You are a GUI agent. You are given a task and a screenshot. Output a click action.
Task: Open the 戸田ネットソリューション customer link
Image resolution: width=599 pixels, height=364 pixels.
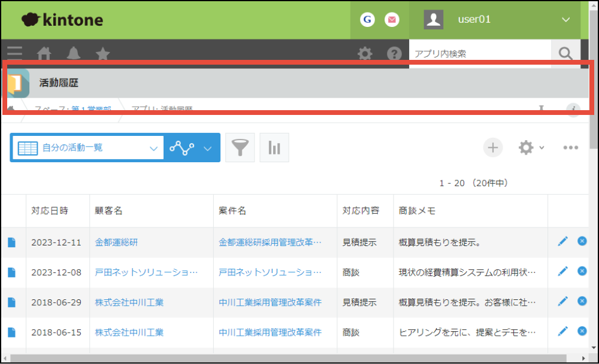[146, 272]
